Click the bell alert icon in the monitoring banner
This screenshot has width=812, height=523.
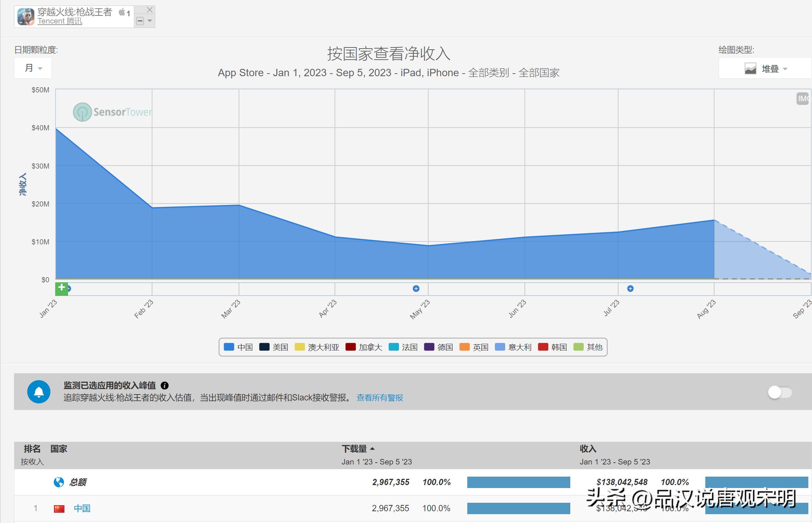pyautogui.click(x=39, y=391)
